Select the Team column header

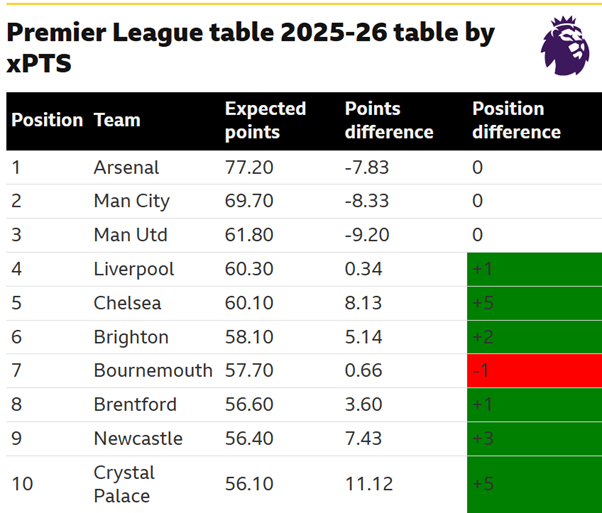(x=117, y=120)
